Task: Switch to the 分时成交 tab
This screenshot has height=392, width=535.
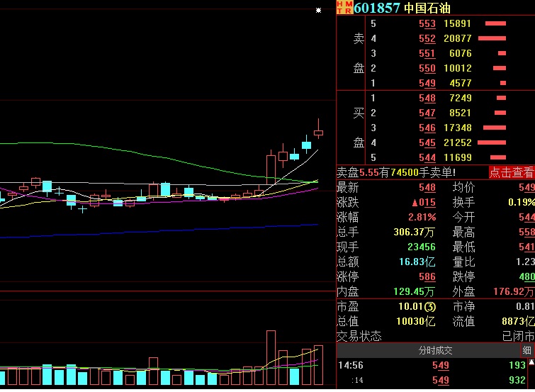Action: pos(435,350)
